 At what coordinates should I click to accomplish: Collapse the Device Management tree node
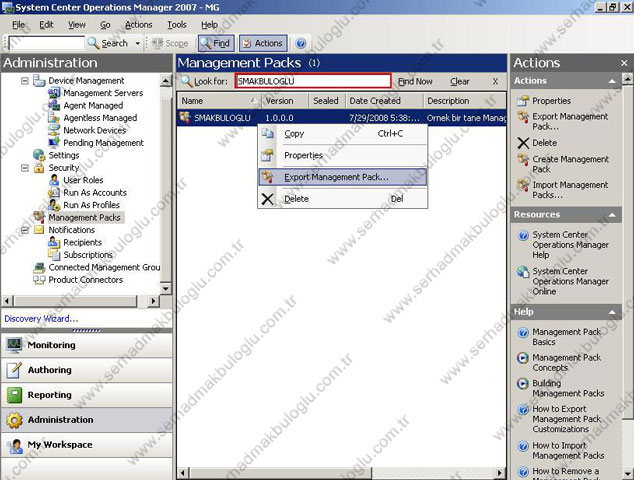coord(25,81)
